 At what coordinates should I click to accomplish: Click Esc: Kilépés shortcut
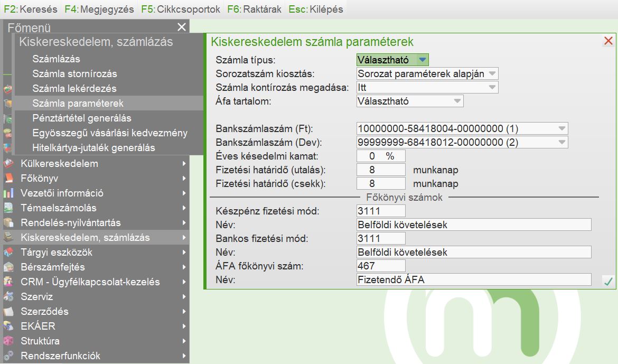pyautogui.click(x=316, y=9)
